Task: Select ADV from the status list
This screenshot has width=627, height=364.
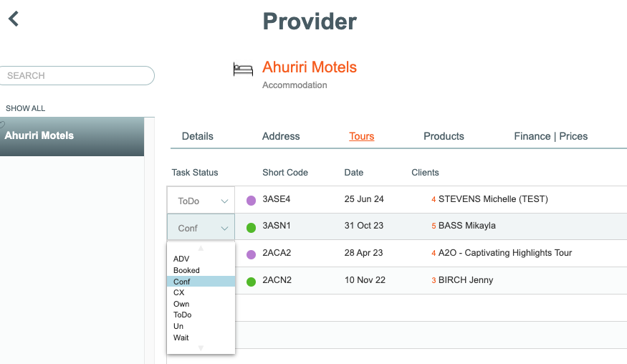Action: point(181,259)
